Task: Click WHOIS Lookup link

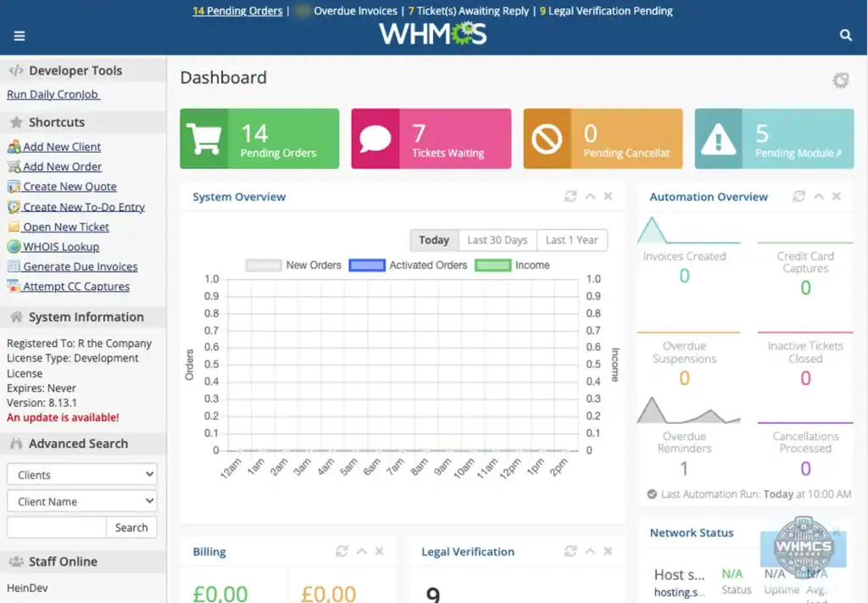Action: click(x=61, y=247)
